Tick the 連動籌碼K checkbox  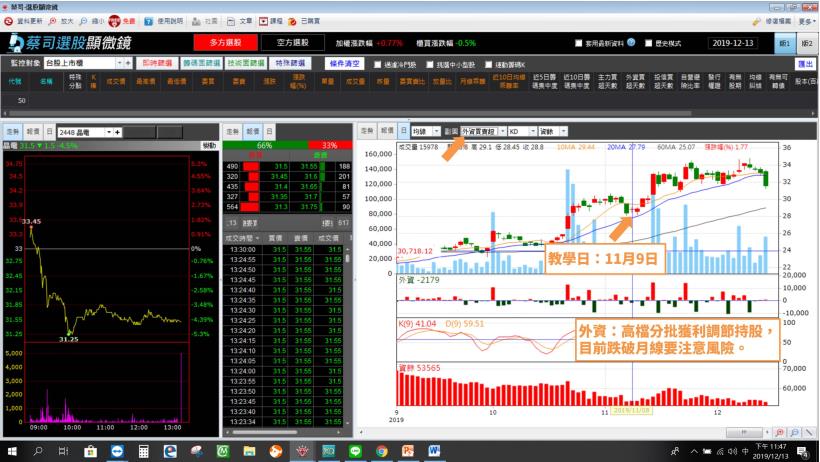488,64
